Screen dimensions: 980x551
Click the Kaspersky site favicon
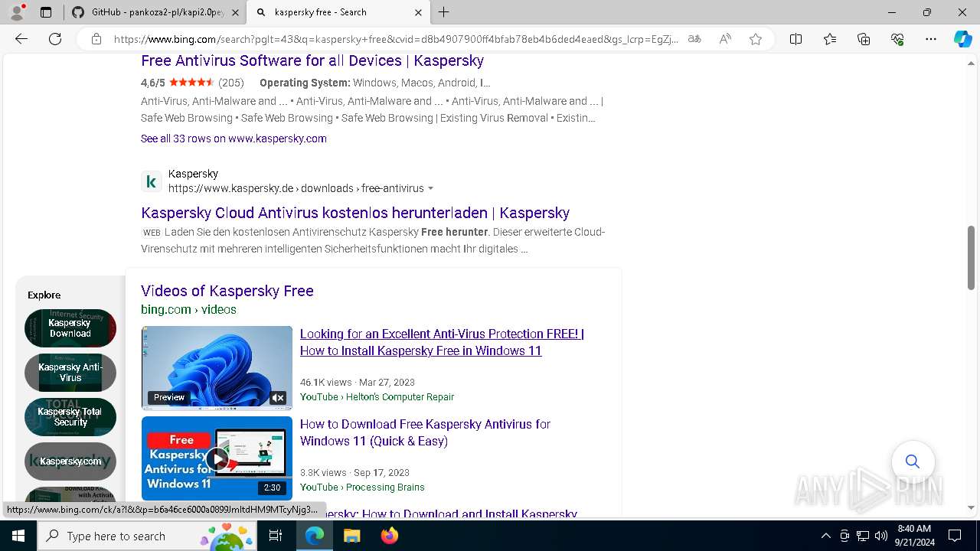point(152,181)
